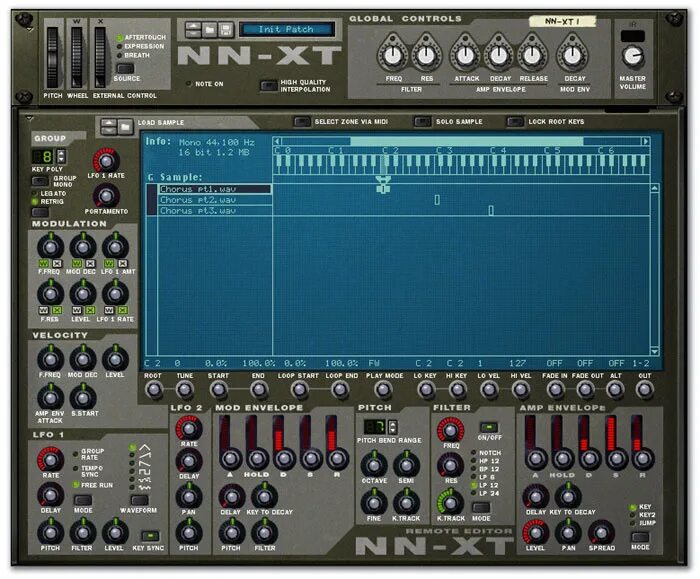Viewport: 700px width, 579px height.
Task: Open the patch browser folder icon
Action: point(210,30)
